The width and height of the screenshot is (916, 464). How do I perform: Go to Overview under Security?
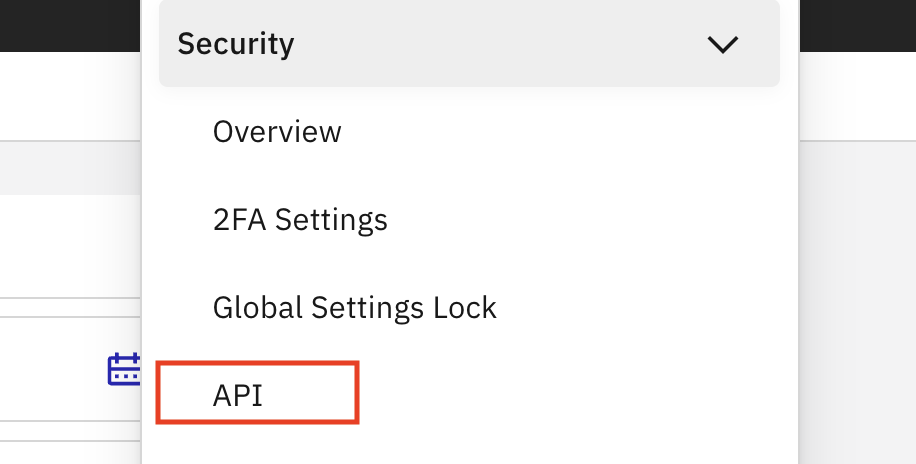point(277,131)
